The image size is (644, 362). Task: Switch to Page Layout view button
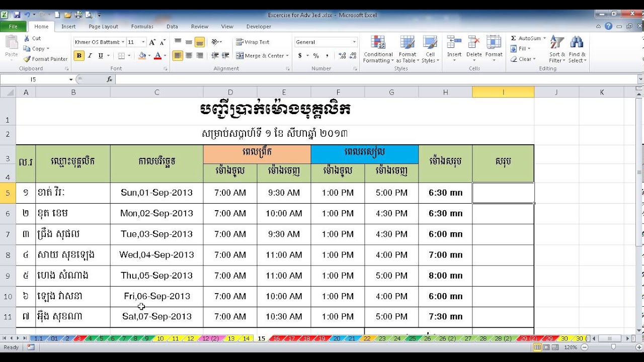click(x=547, y=347)
